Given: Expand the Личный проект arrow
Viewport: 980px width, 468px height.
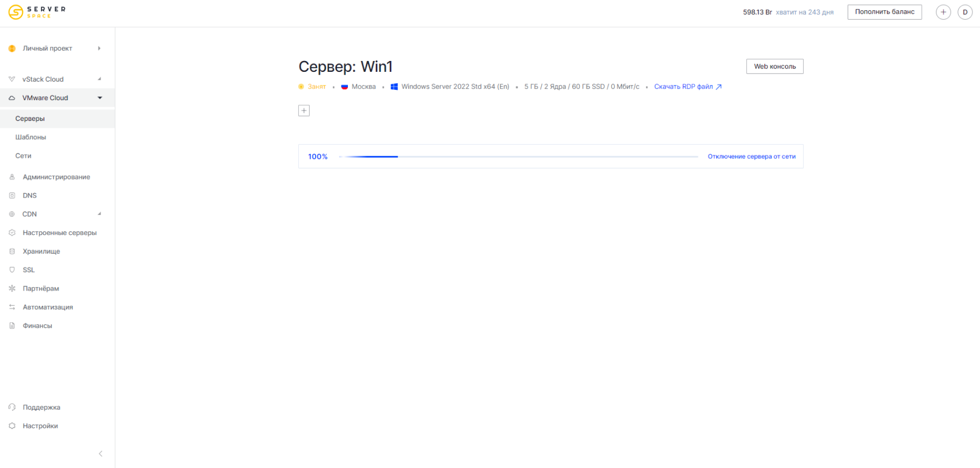Looking at the screenshot, I should 99,48.
